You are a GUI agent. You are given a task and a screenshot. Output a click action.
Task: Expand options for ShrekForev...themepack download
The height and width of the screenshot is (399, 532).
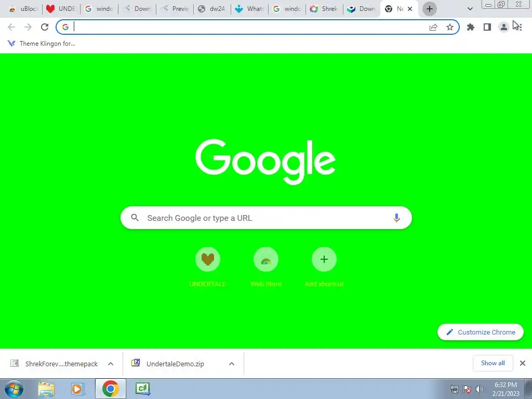111,364
